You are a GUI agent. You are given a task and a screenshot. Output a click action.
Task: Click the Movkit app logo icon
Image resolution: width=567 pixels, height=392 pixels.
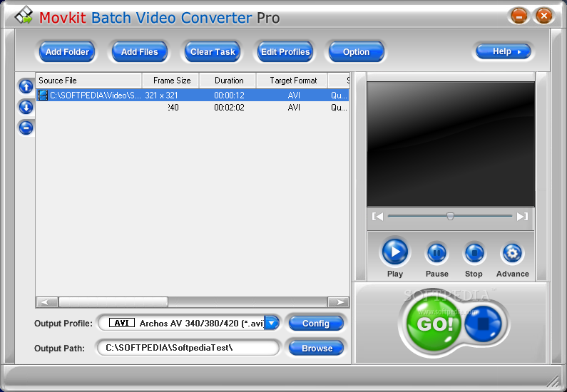(x=24, y=15)
